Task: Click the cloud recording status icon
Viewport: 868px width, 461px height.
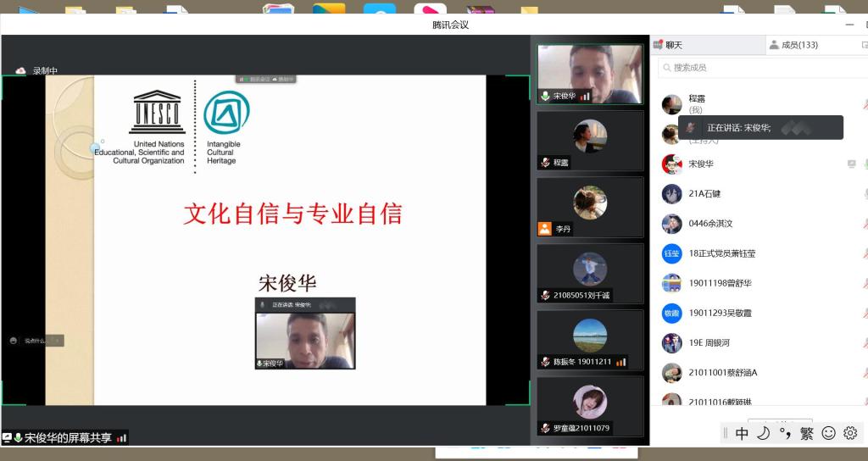Action: pyautogui.click(x=21, y=71)
